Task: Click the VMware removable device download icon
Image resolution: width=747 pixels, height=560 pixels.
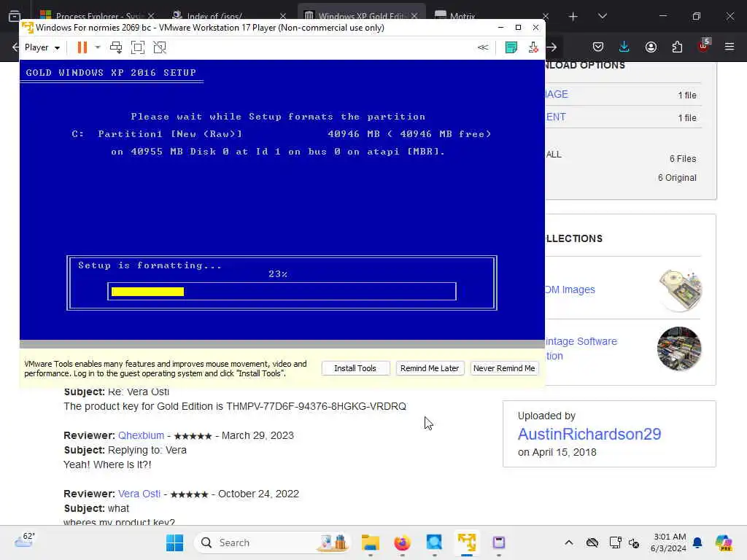Action: [533, 47]
